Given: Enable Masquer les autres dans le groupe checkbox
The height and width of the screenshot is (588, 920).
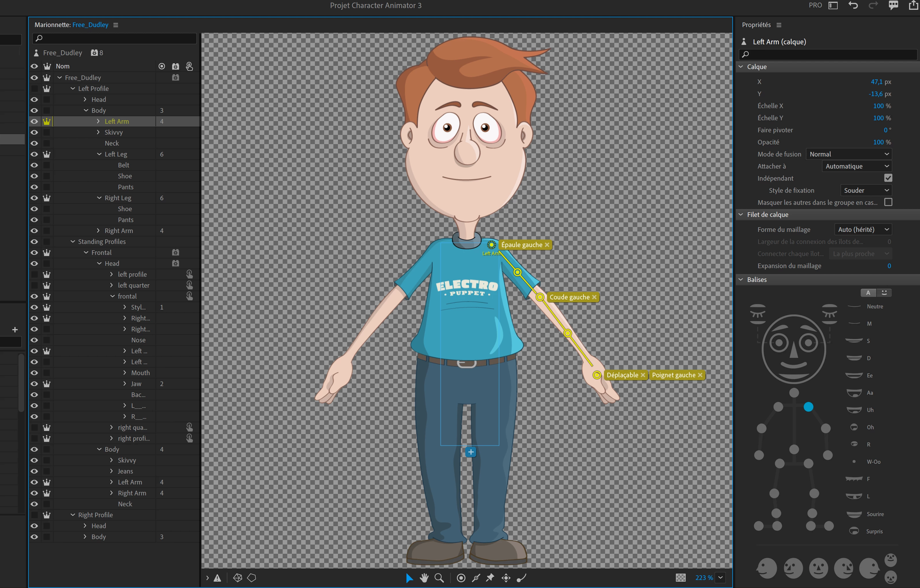Looking at the screenshot, I should tap(888, 202).
